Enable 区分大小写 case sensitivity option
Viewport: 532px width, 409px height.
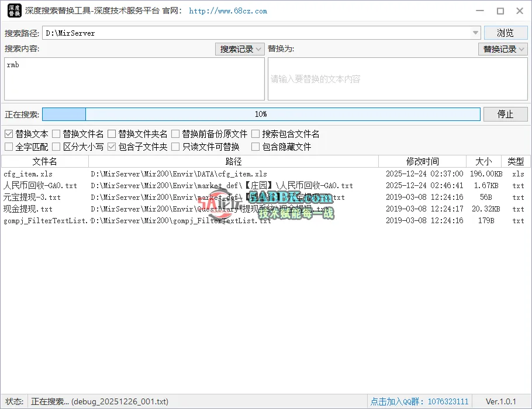(x=57, y=147)
